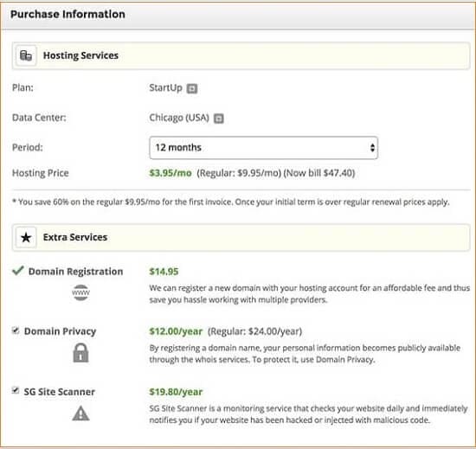Click the green checkmark next to Domain Registration

[18, 270]
